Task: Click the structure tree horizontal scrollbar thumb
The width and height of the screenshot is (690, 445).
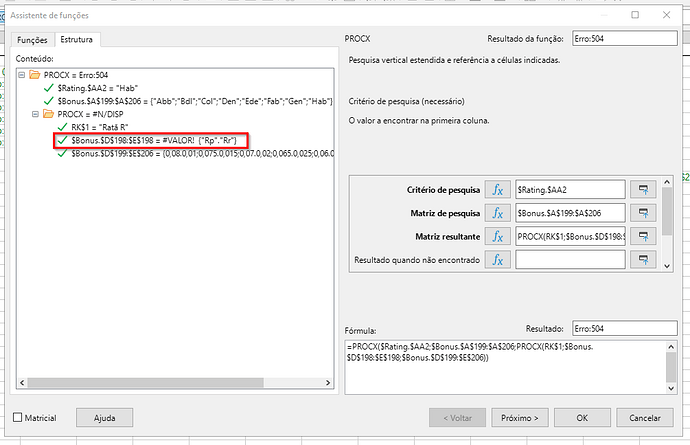Action: click(x=145, y=382)
